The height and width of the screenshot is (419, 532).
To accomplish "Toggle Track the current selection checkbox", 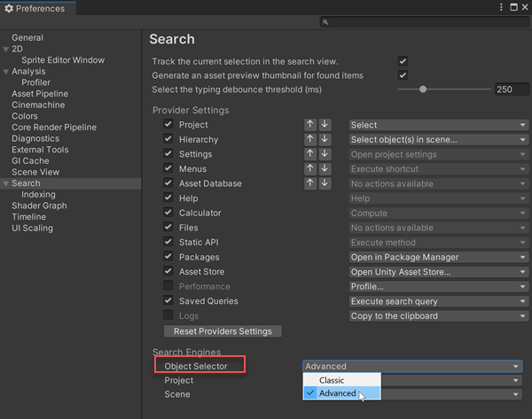I will (403, 61).
